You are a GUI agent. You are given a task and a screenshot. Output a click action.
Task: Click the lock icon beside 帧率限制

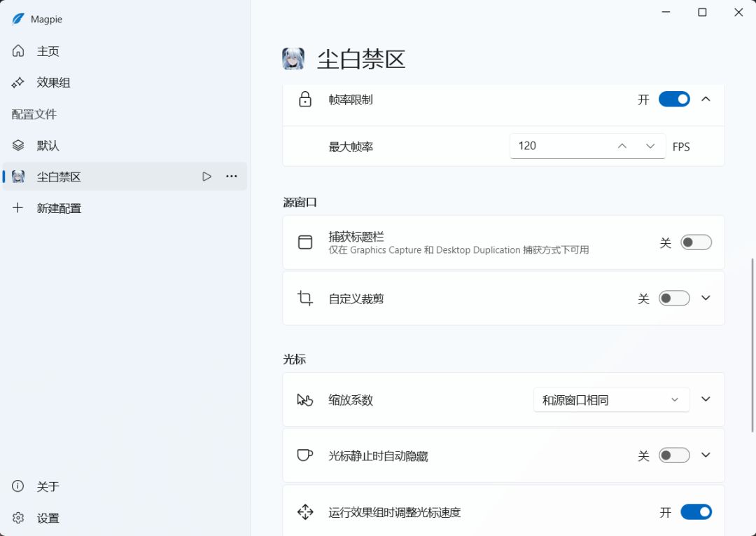click(304, 99)
